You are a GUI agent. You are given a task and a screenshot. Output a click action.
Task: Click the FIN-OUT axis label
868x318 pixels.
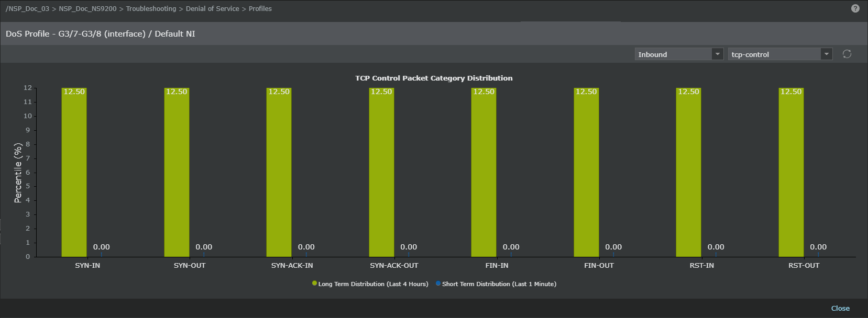coord(599,266)
